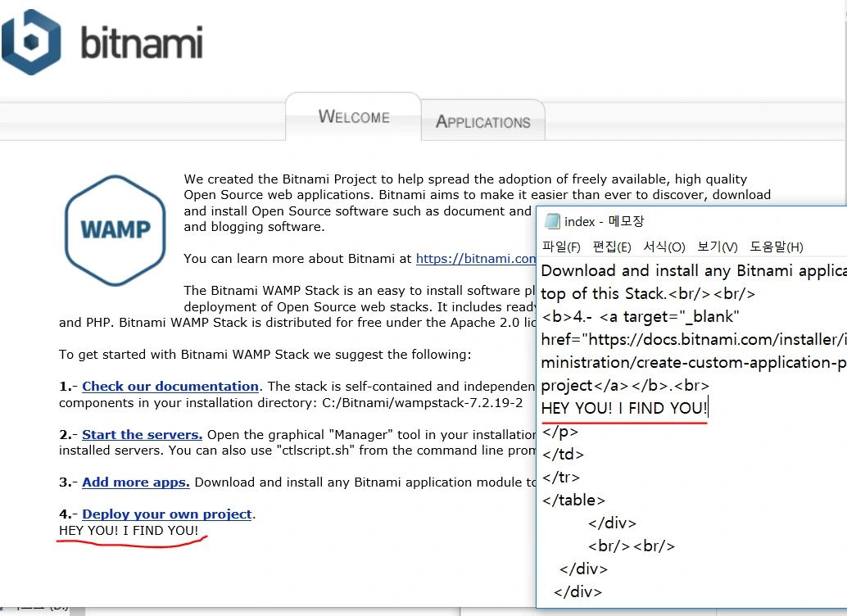Click the href docs.bitnami.com line in Notepad
This screenshot has height=616, width=847.
(x=694, y=339)
